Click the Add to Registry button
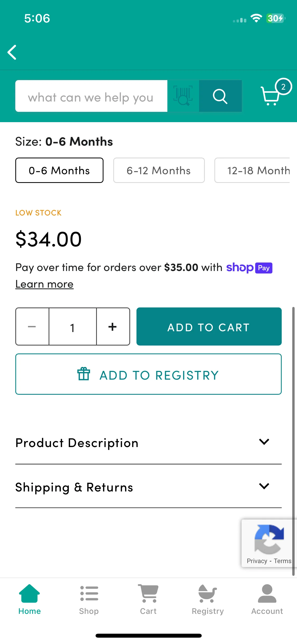 click(x=148, y=374)
